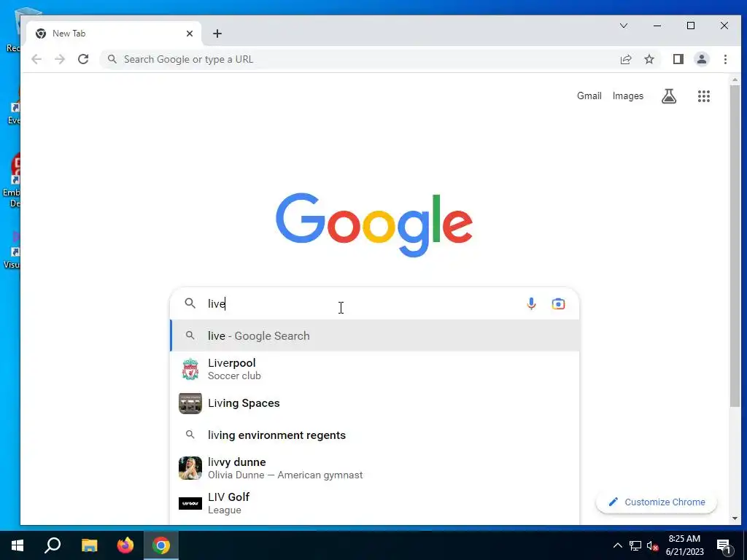Click the browser forward arrow
This screenshot has height=560, width=747.
click(x=60, y=60)
